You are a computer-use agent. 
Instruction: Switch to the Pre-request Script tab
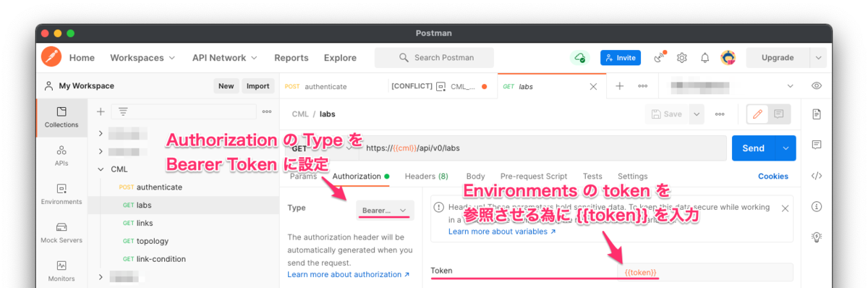coord(534,176)
